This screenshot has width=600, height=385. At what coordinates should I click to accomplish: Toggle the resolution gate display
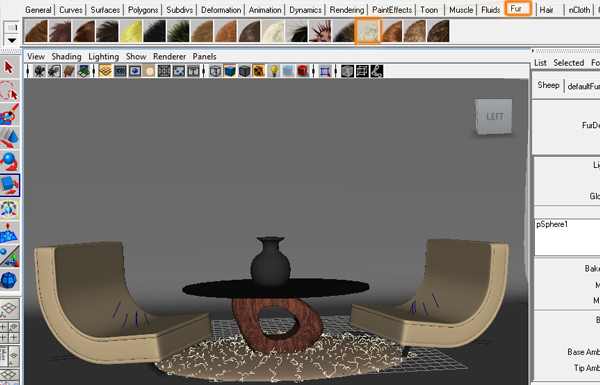pyautogui.click(x=135, y=71)
